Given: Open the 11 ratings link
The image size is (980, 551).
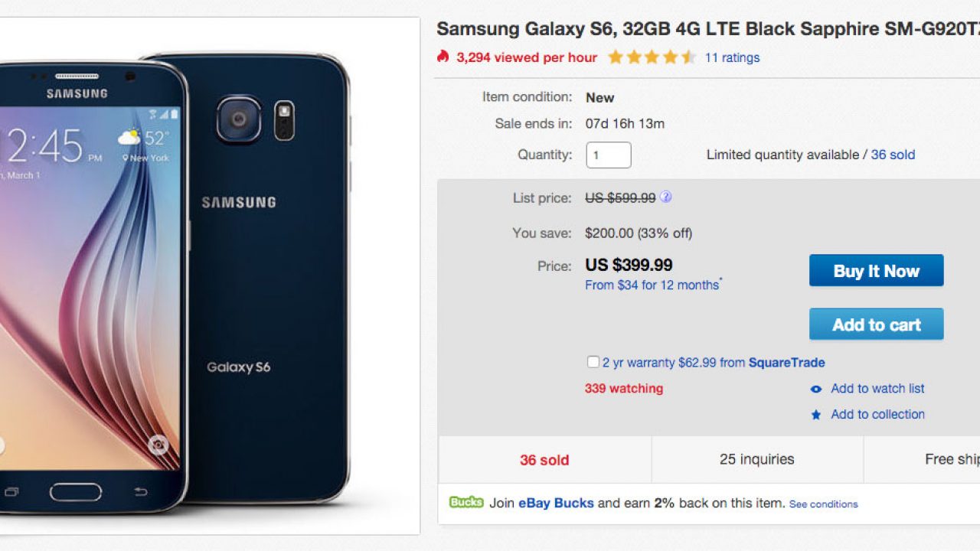Looking at the screenshot, I should coord(732,57).
